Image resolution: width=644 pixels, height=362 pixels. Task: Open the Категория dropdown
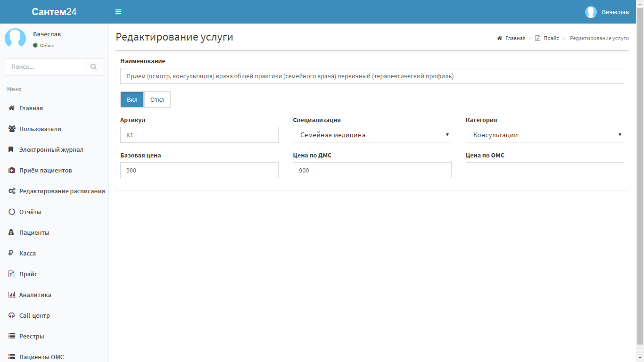tap(545, 135)
